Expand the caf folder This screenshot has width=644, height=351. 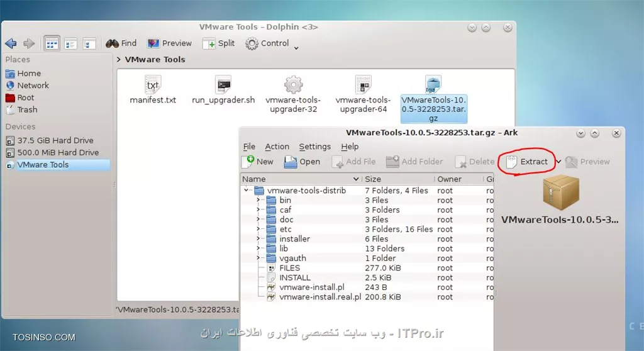[258, 209]
